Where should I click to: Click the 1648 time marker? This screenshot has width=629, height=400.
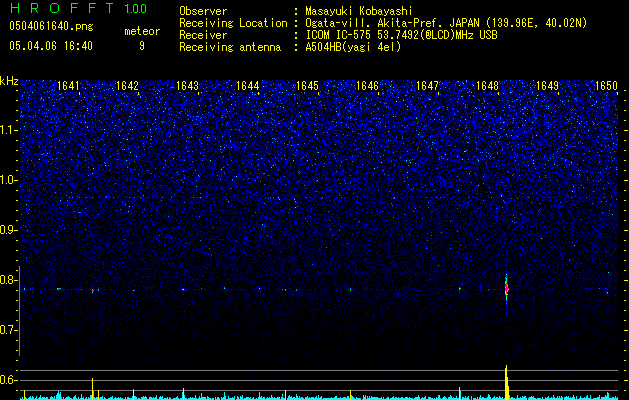pos(487,85)
